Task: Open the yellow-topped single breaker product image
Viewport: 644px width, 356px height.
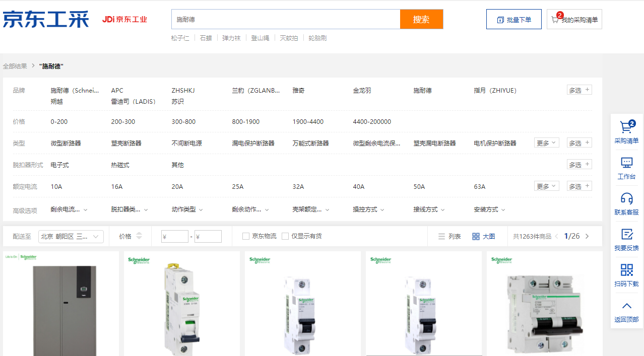Action: 182,304
